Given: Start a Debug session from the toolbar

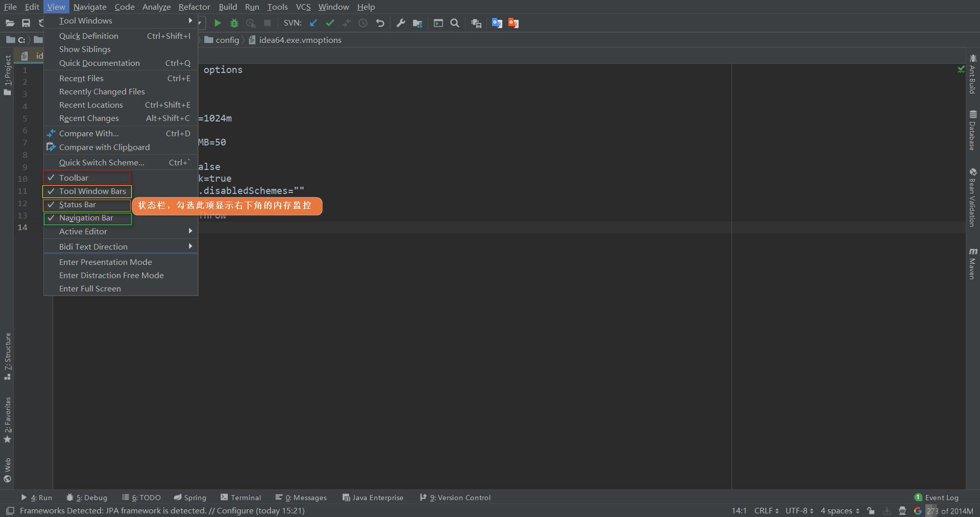Looking at the screenshot, I should (x=234, y=23).
